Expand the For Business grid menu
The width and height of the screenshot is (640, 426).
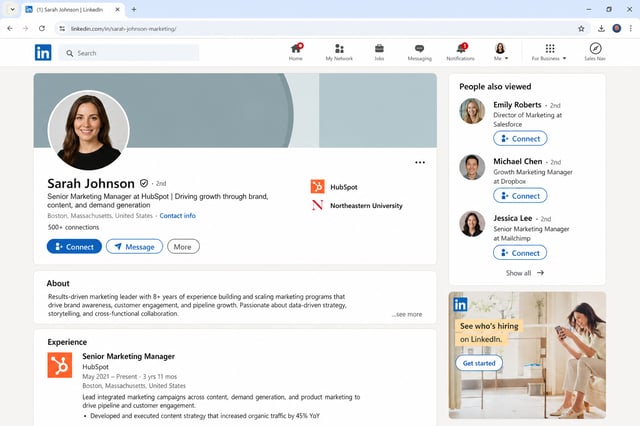click(549, 52)
